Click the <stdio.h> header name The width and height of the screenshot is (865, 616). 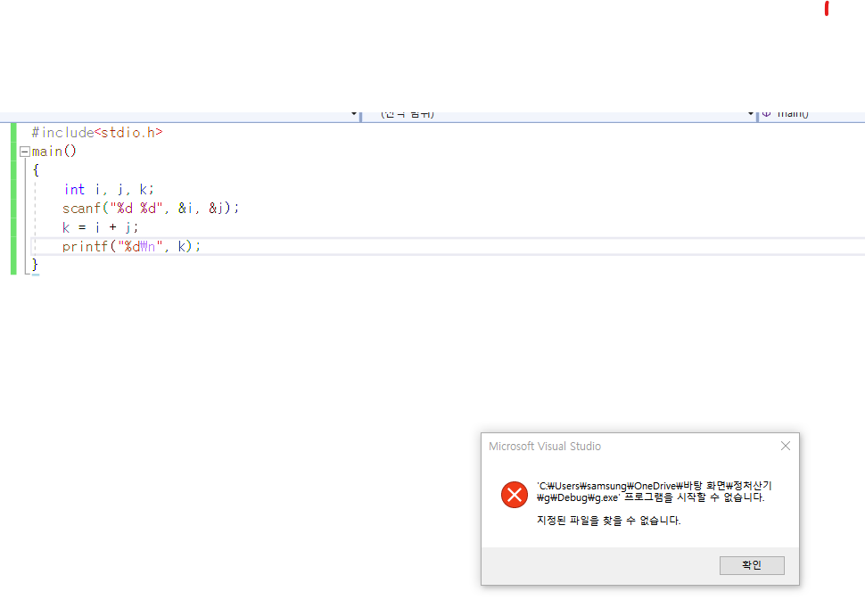pos(128,132)
